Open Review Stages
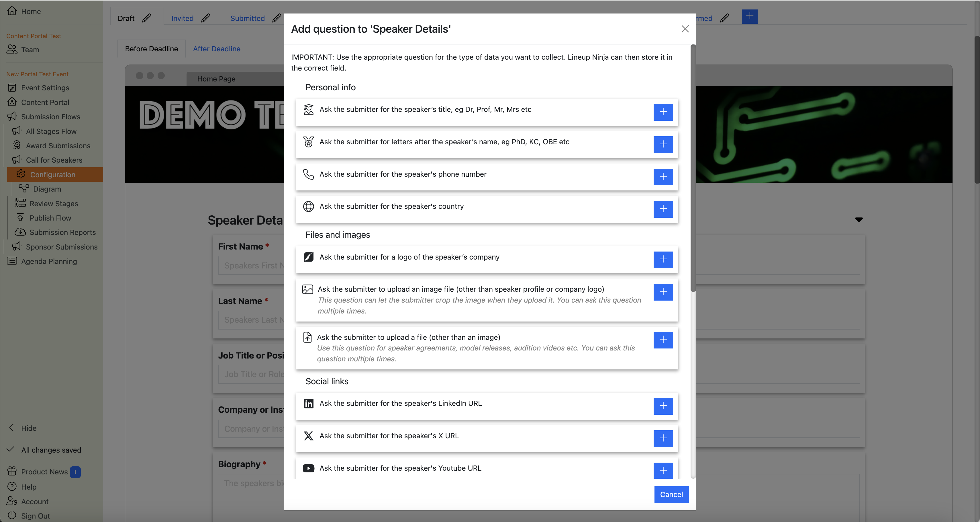Viewport: 980px width, 522px height. point(46,203)
